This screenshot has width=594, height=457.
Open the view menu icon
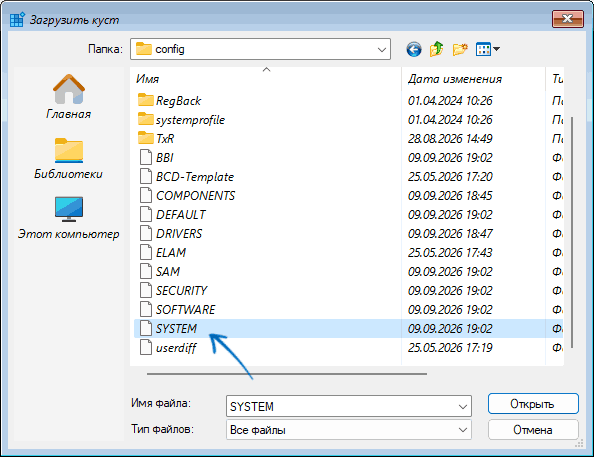click(x=488, y=49)
